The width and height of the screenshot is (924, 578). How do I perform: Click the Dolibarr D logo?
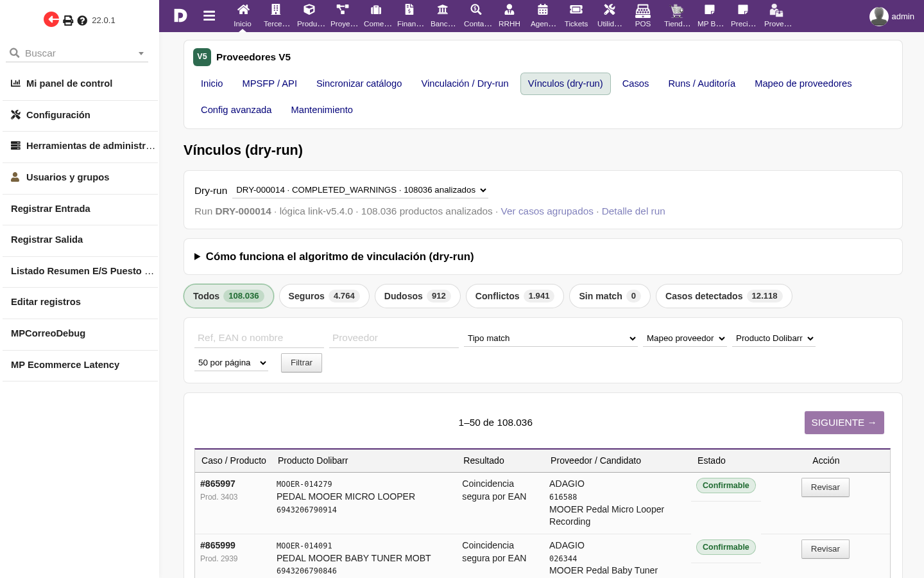180,15
